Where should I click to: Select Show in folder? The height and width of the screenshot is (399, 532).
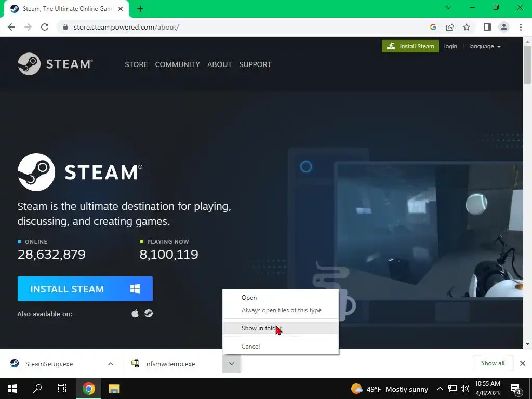281,328
